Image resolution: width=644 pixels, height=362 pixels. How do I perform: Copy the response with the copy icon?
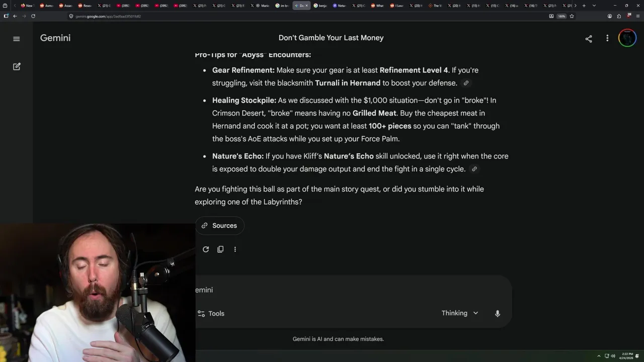tap(220, 249)
